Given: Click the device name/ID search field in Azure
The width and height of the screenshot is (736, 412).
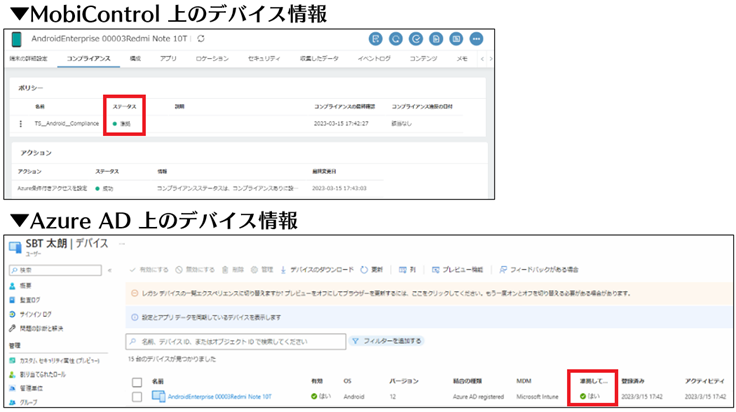Looking at the screenshot, I should tap(236, 342).
